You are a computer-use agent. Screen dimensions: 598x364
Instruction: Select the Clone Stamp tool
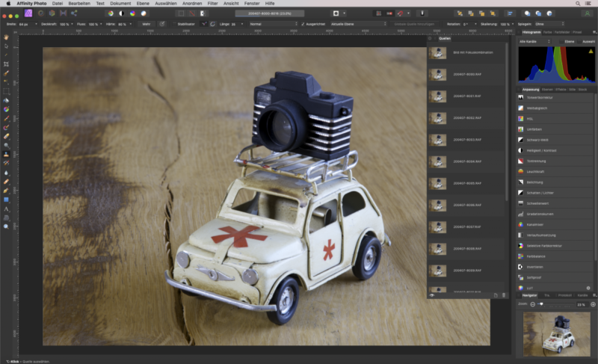tap(6, 155)
